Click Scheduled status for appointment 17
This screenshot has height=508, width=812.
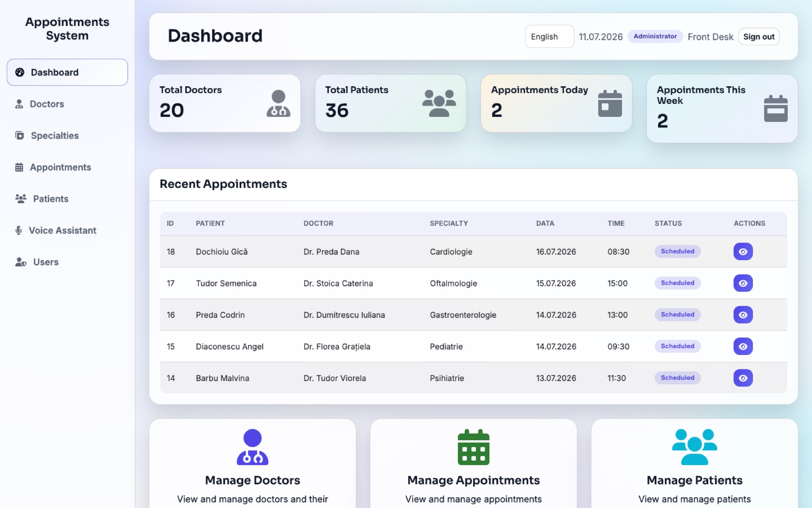tap(678, 283)
